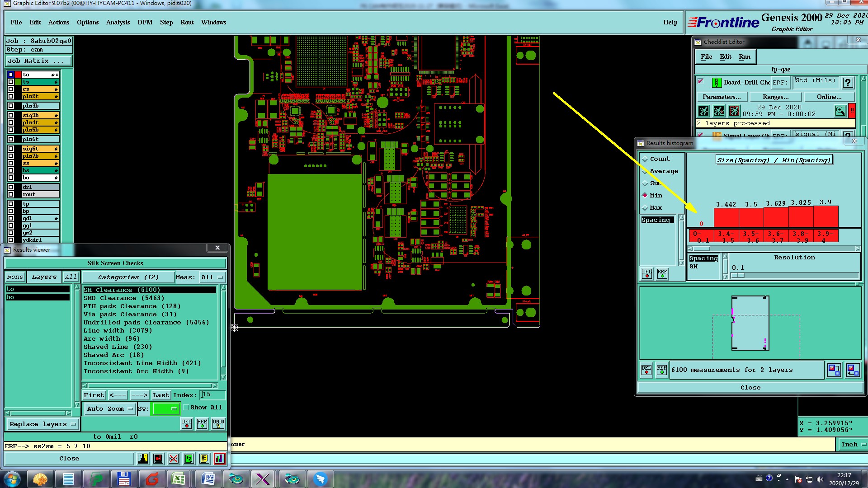The height and width of the screenshot is (488, 868).
Task: Toggle visibility box of layer 'drl'
Action: [11, 187]
